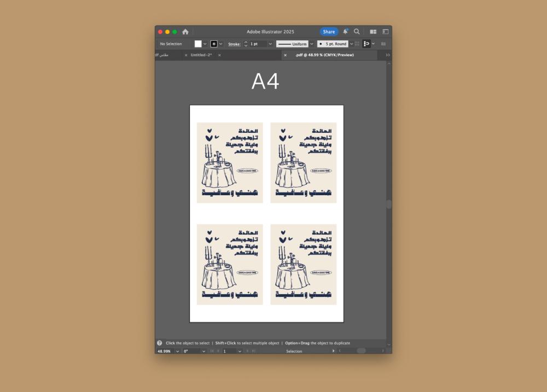
Task: Click the Search magnifier icon
Action: (357, 32)
